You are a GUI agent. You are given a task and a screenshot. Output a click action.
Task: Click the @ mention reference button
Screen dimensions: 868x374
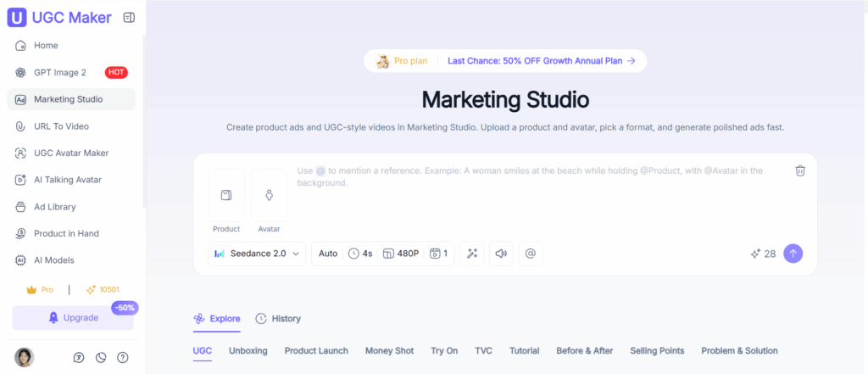pos(531,254)
